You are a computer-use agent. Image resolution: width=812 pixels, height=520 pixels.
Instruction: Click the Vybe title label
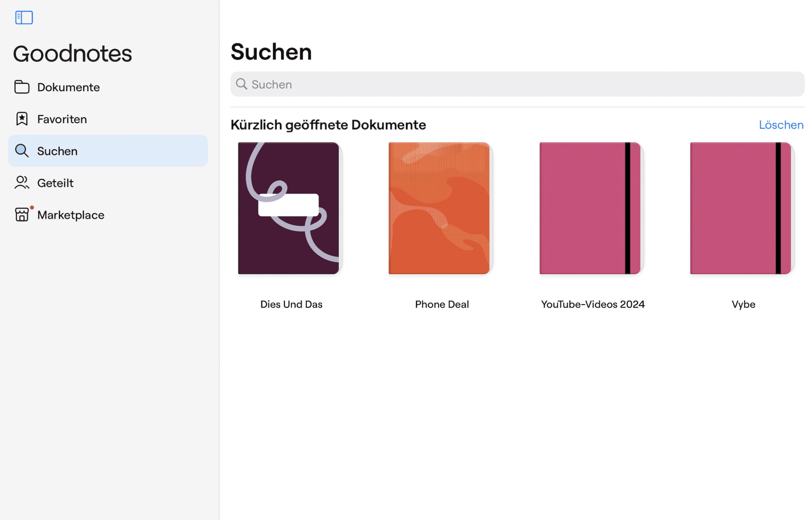[743, 304]
